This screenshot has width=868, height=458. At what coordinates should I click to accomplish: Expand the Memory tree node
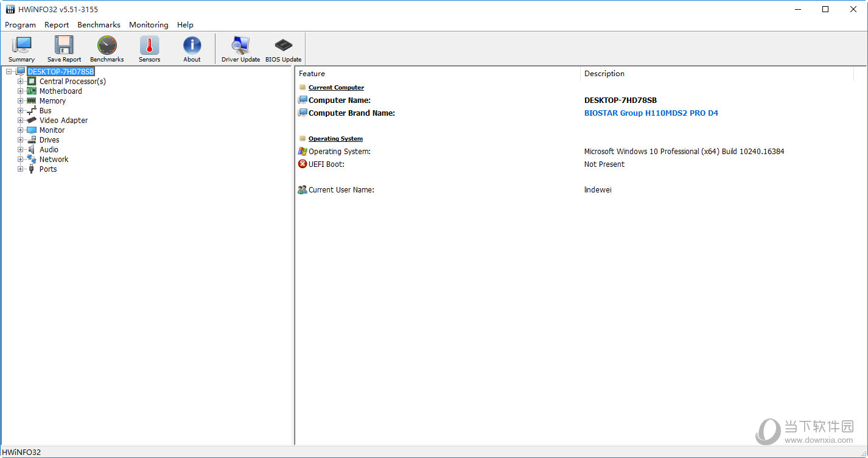[21, 100]
